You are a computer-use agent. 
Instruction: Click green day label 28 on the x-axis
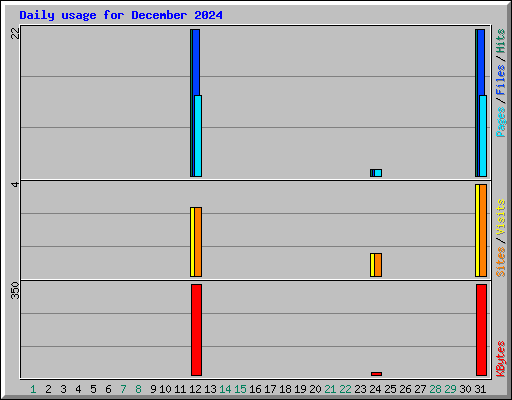(435, 389)
